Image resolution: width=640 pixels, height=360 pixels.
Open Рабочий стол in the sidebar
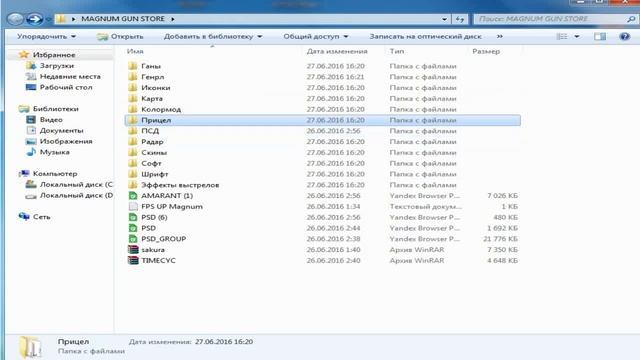click(x=66, y=87)
